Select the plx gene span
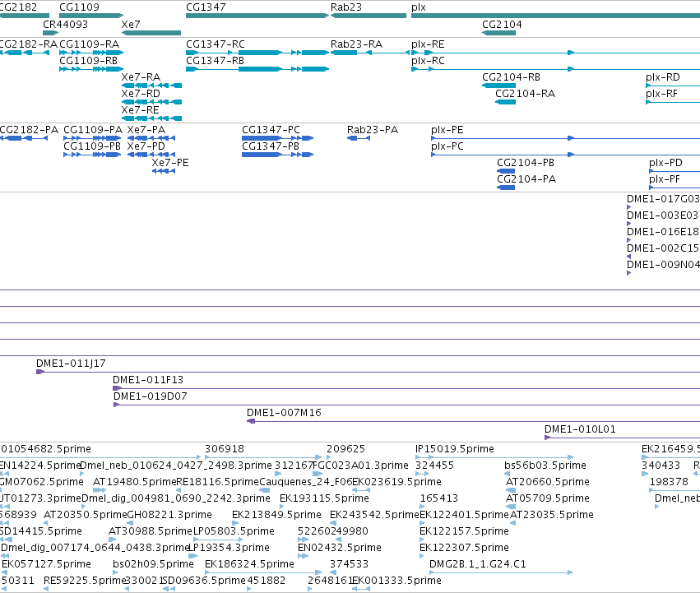Screen dimensions: 700x593 click(x=555, y=16)
